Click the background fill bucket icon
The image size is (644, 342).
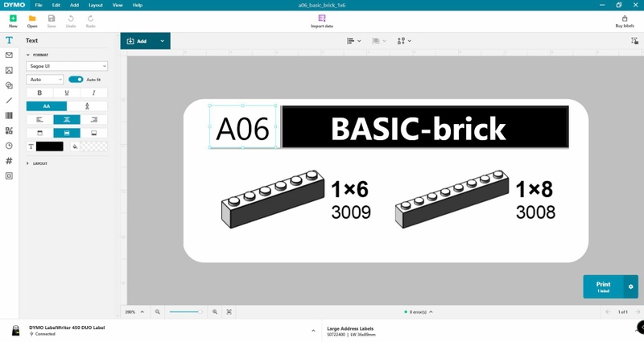tap(75, 146)
